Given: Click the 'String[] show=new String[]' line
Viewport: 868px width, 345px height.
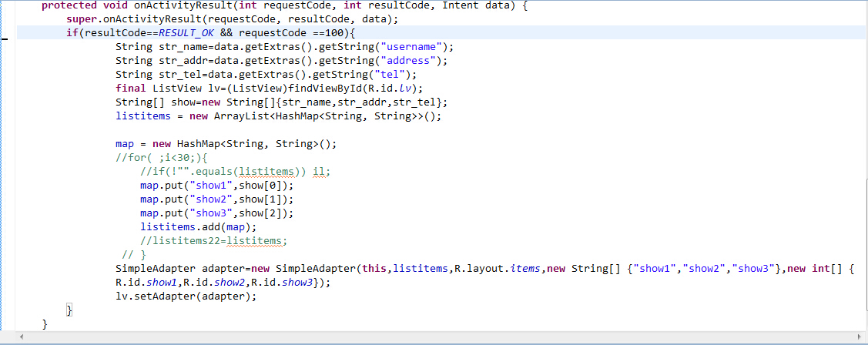Looking at the screenshot, I should 280,102.
